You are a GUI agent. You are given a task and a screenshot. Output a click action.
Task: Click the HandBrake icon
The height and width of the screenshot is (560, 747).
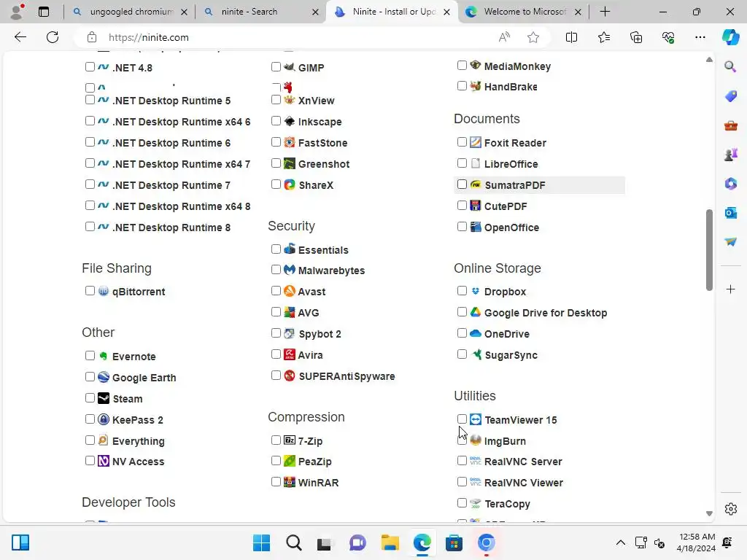click(x=475, y=86)
